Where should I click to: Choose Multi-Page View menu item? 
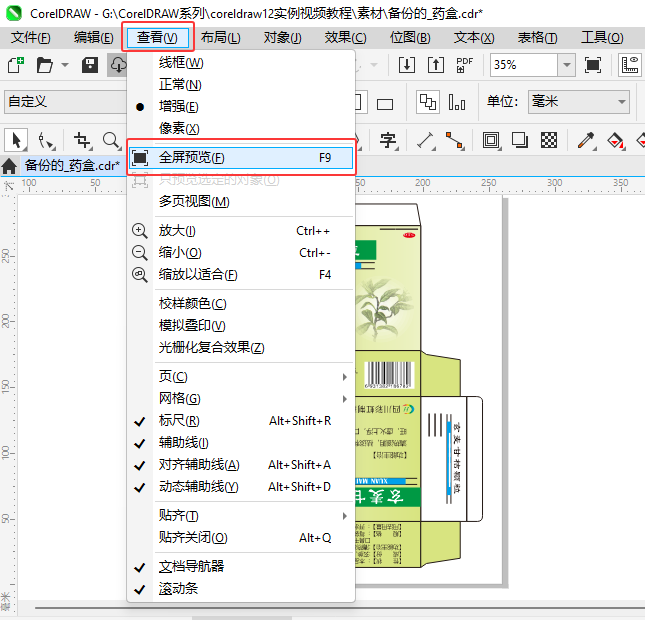pyautogui.click(x=241, y=202)
